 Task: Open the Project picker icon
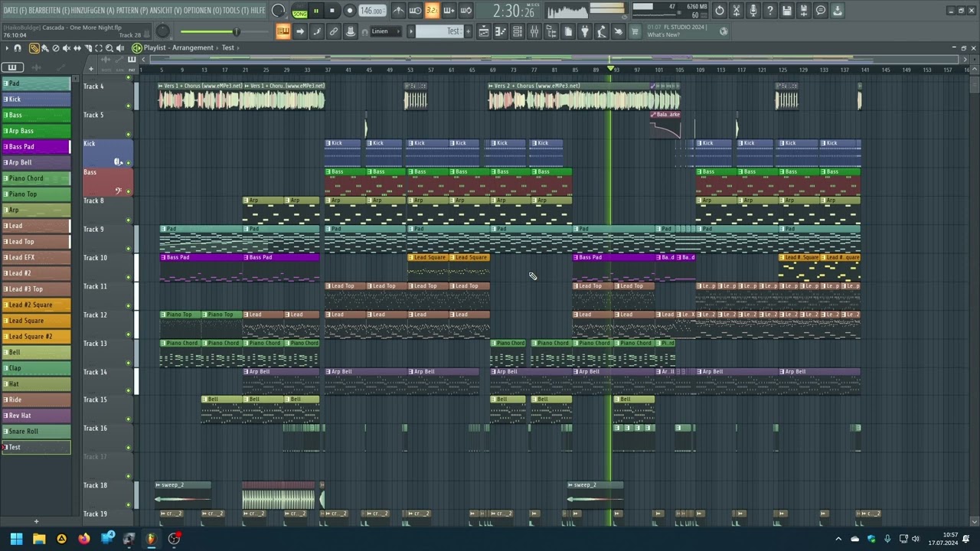click(567, 31)
